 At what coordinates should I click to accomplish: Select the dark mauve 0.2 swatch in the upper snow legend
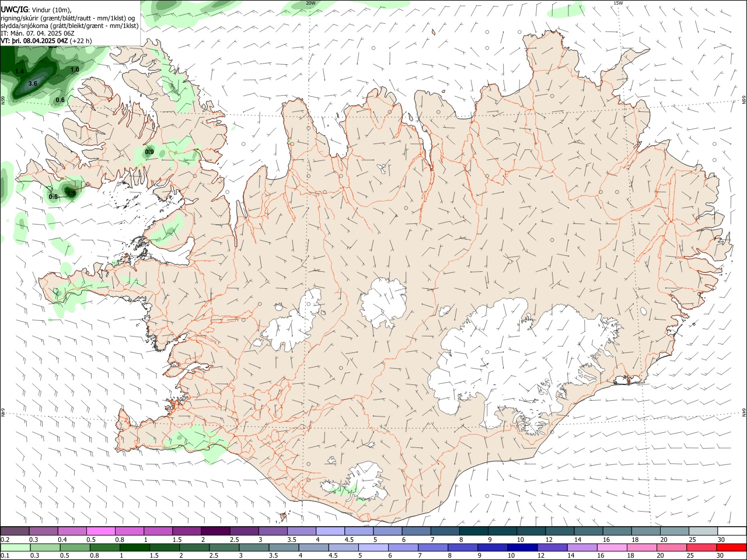point(15,531)
